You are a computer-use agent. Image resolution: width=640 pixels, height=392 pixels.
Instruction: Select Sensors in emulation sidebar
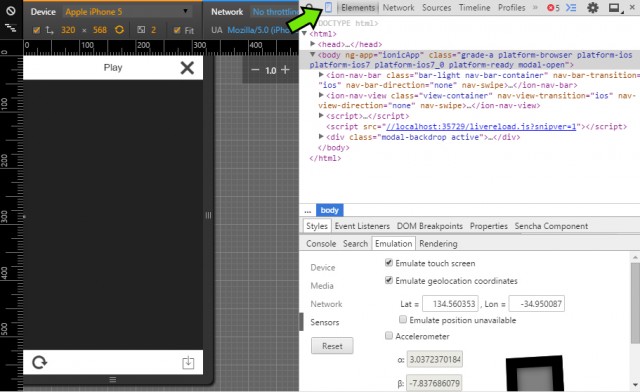point(324,322)
